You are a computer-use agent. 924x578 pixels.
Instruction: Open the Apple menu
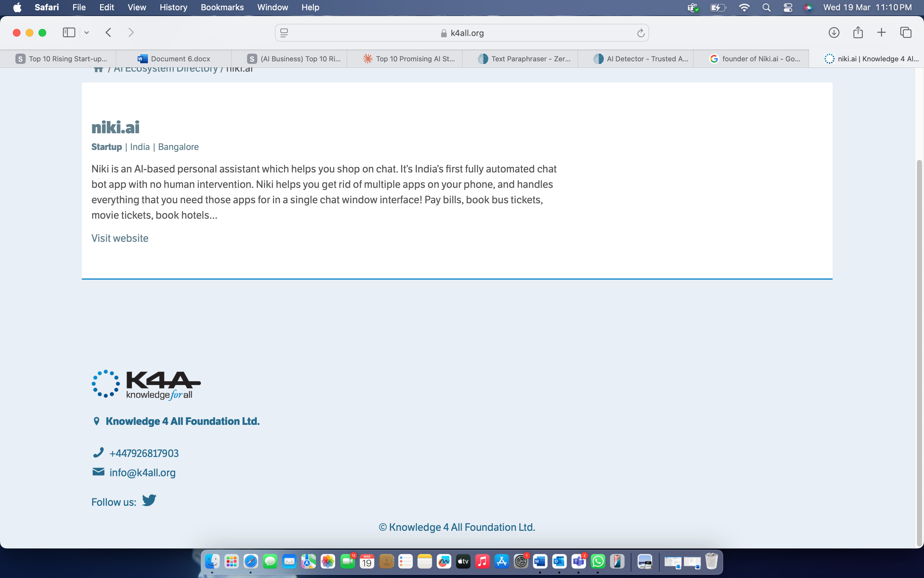pos(17,7)
